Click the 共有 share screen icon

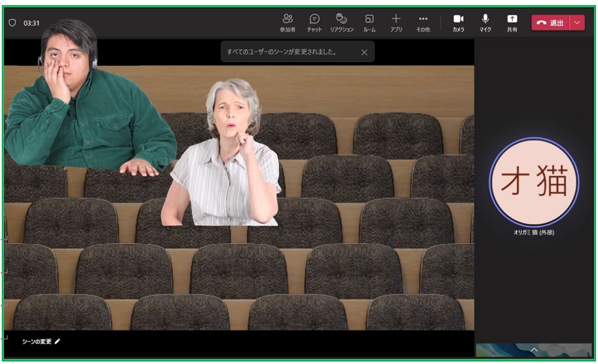[x=512, y=22]
